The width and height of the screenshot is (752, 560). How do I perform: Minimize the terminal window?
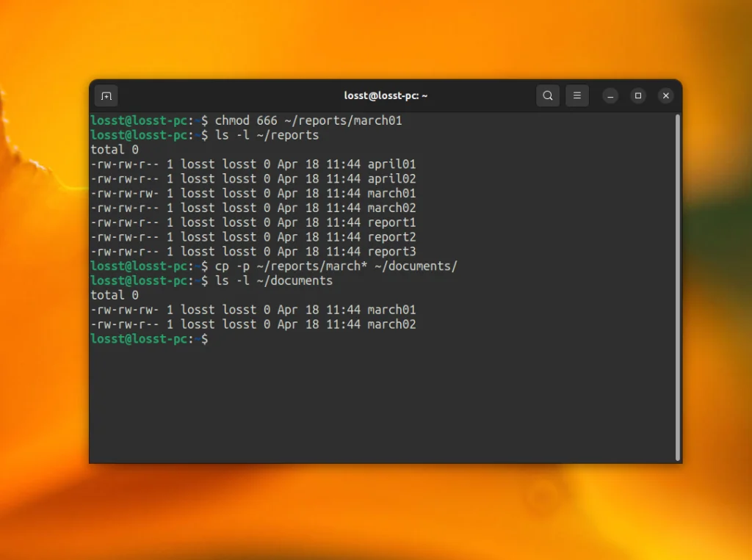tap(610, 96)
